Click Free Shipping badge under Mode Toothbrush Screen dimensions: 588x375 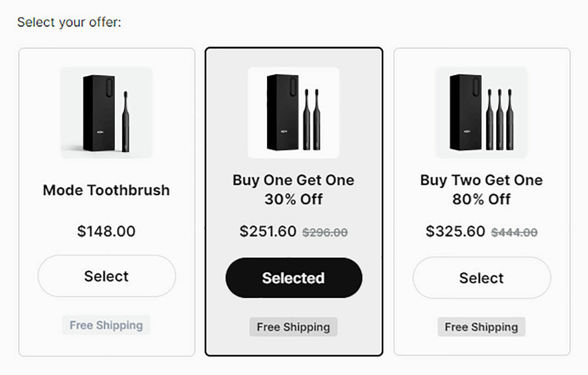coord(107,325)
